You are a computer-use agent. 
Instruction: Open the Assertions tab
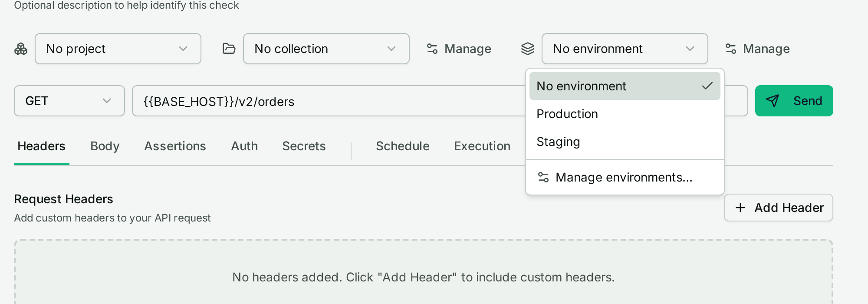point(175,146)
